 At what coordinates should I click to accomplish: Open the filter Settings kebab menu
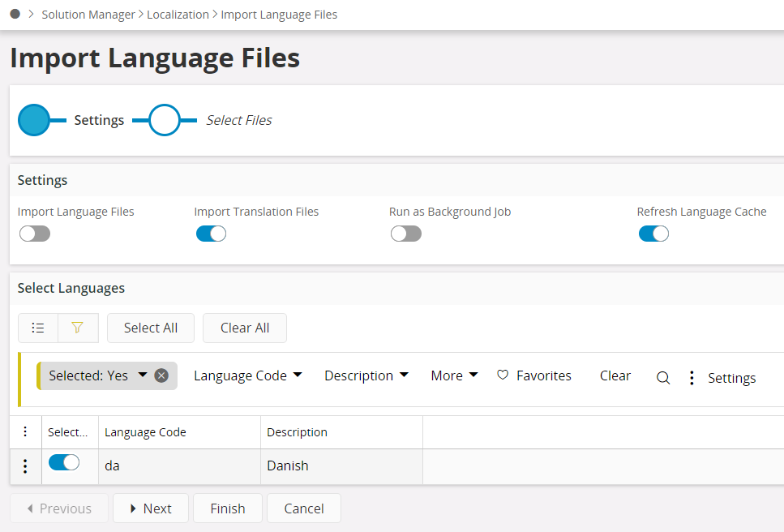pyautogui.click(x=692, y=378)
